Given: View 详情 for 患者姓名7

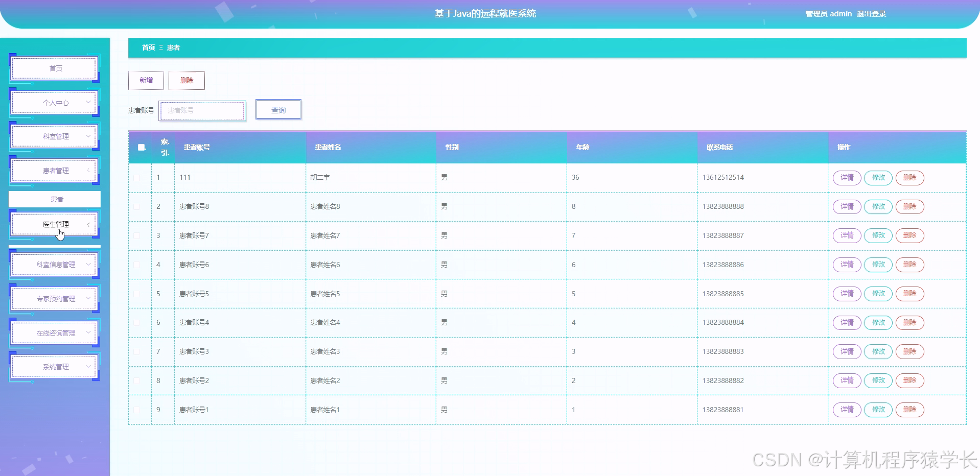Looking at the screenshot, I should (x=847, y=235).
